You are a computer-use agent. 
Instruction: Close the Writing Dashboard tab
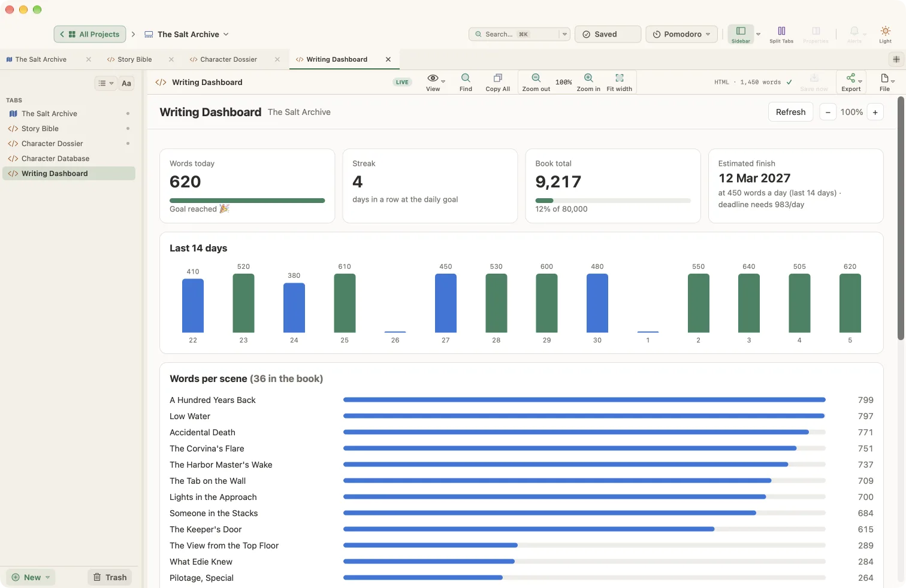click(388, 59)
